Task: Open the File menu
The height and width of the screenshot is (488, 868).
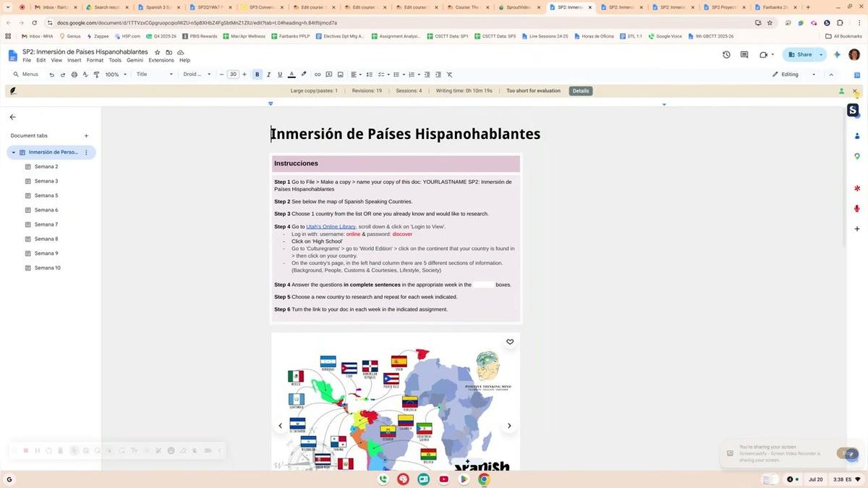Action: pos(27,61)
